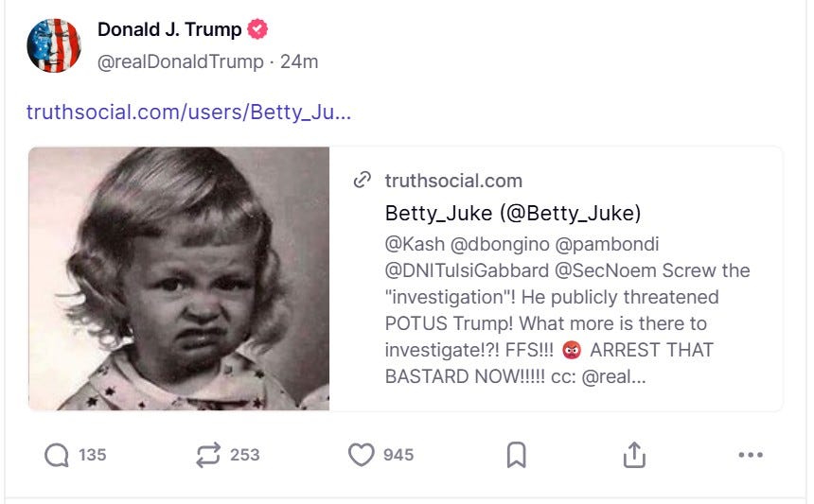This screenshot has width=814, height=504.
Task: Click the ReTruth repost arrows icon
Action: coord(208,455)
